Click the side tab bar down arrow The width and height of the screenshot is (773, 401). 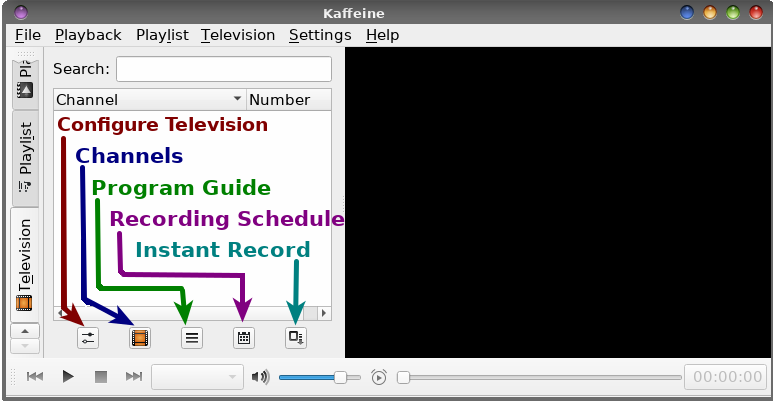point(25,346)
